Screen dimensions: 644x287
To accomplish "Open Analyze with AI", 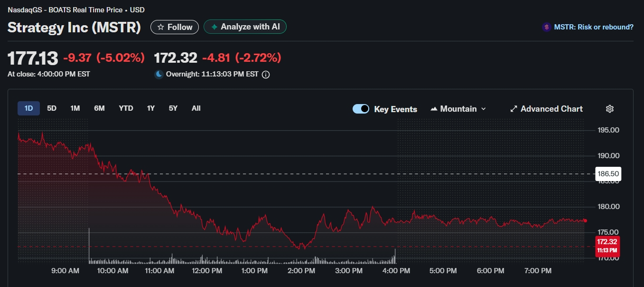I will click(245, 27).
